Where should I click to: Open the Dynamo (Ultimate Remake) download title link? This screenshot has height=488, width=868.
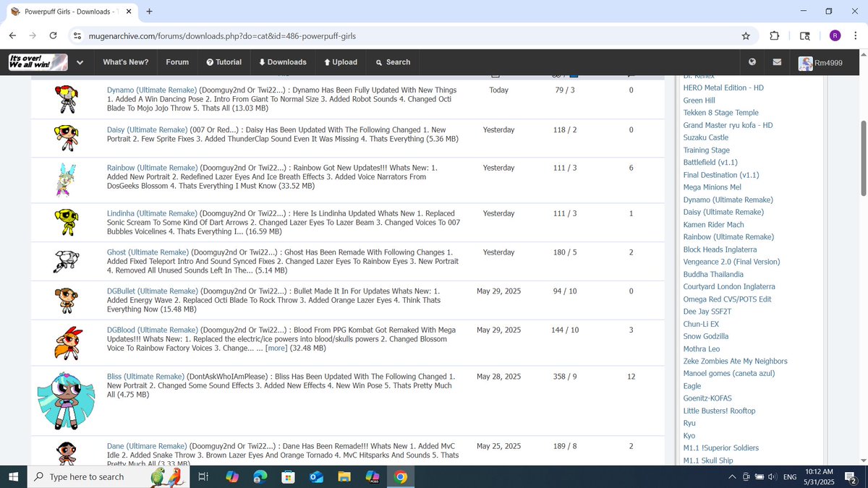152,90
